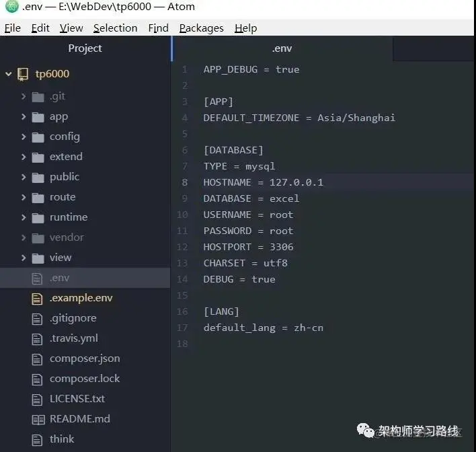Click 'CHARSET = utf8' line
Screen dimensions: 476x452
[245, 263]
